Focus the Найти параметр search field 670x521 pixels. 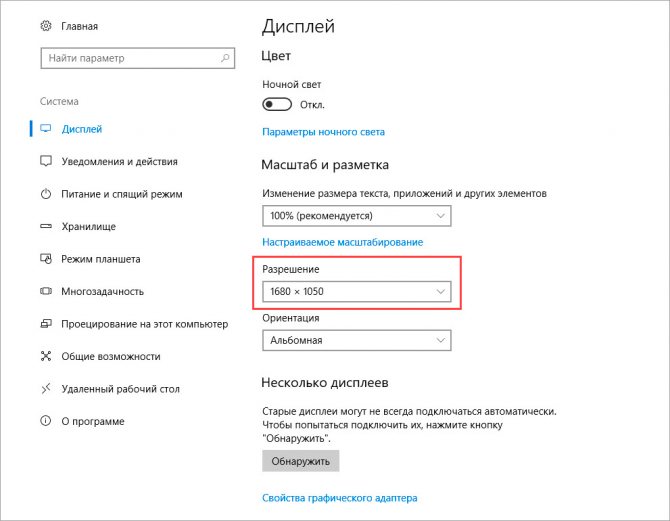pyautogui.click(x=138, y=58)
